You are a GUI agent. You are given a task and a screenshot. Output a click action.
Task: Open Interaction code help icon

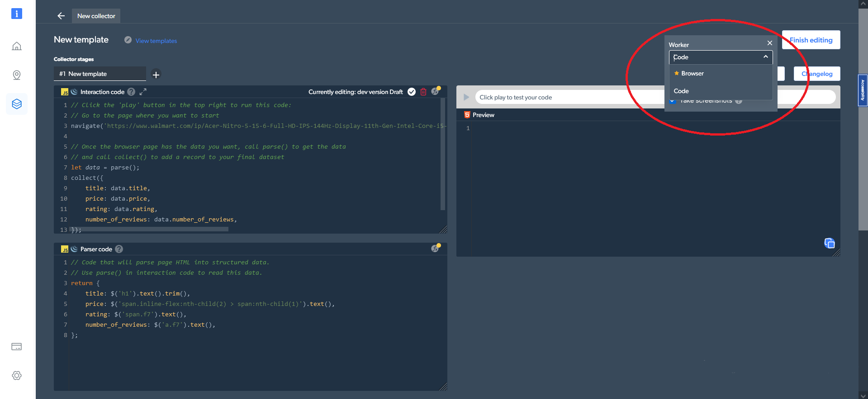(x=131, y=92)
